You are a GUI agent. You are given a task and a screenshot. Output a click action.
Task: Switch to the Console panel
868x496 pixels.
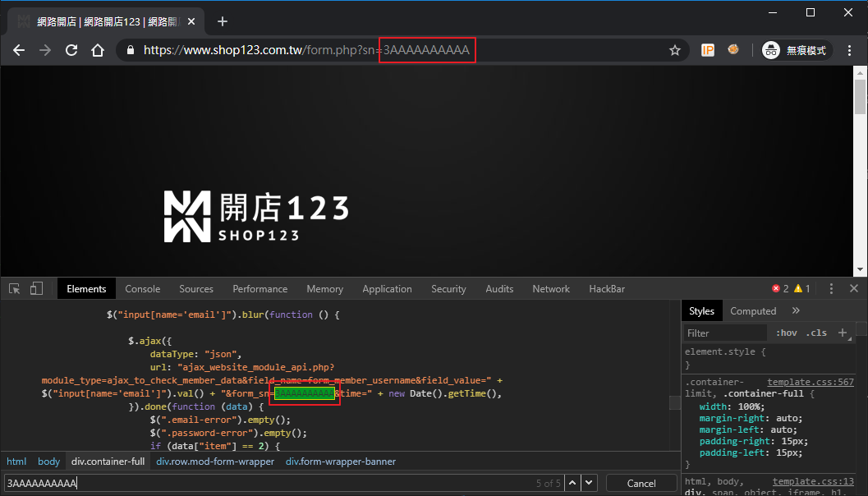(142, 289)
